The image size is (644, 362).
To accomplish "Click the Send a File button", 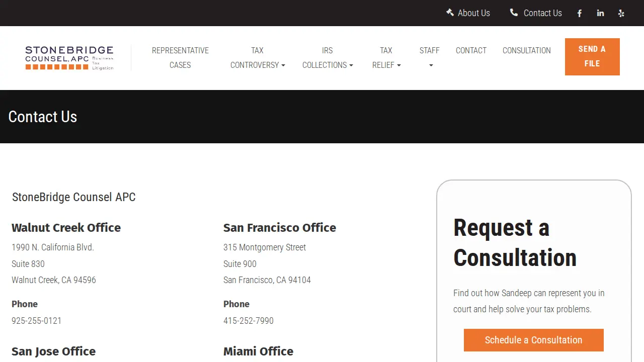I will (x=592, y=57).
